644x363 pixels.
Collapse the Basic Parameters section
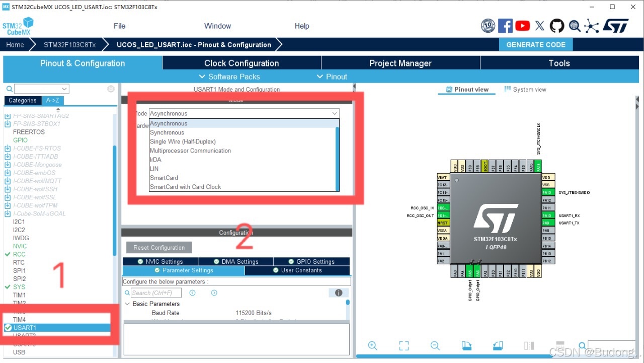pyautogui.click(x=127, y=304)
